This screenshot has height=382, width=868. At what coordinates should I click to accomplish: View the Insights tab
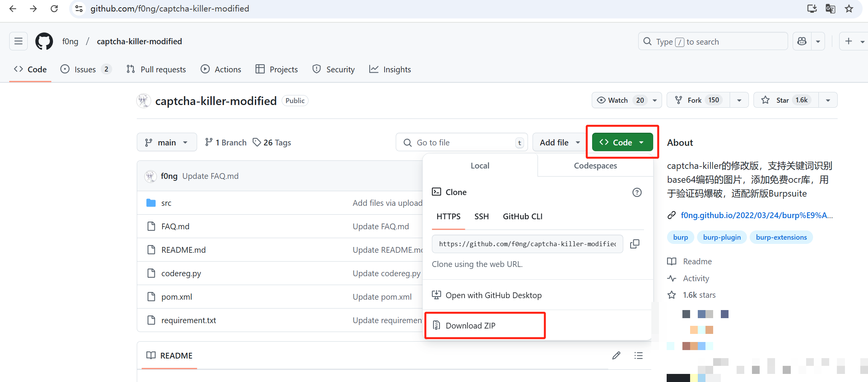[x=390, y=69]
